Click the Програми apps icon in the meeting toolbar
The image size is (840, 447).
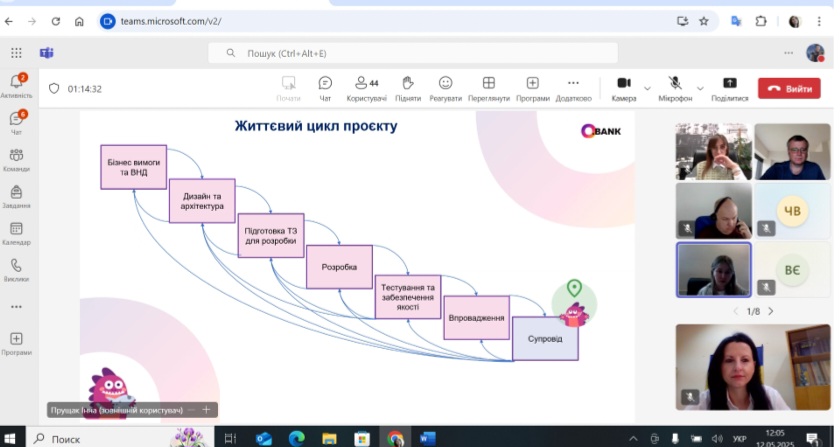(533, 87)
